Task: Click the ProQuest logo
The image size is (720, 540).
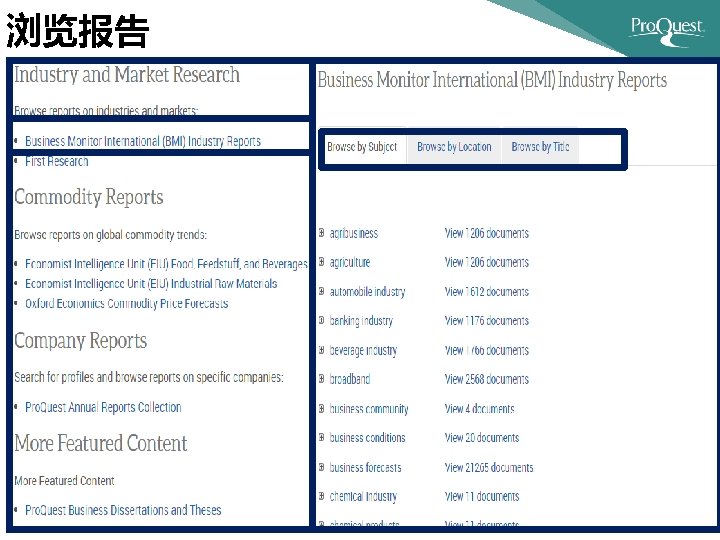Action: (x=667, y=31)
